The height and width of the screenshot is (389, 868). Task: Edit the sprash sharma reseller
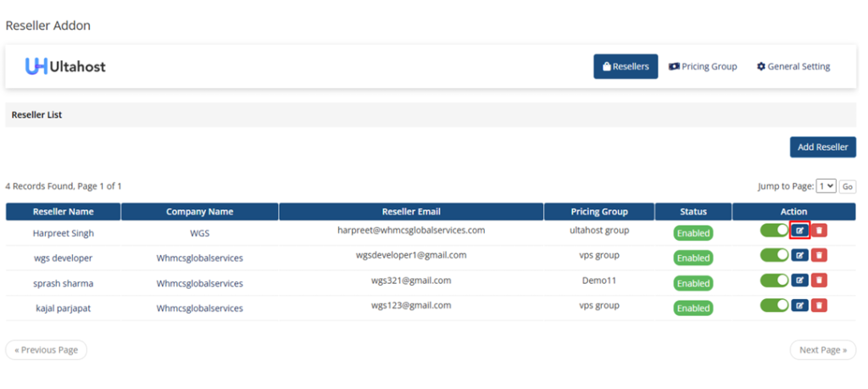pyautogui.click(x=799, y=281)
